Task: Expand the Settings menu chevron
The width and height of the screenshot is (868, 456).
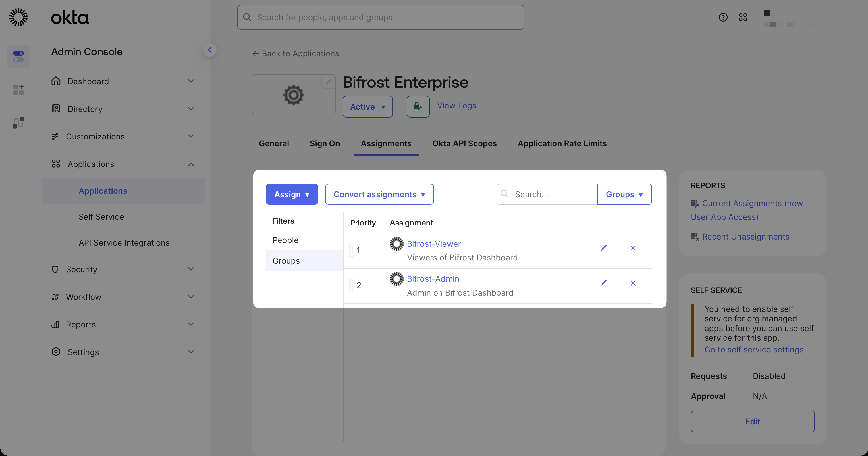Action: click(x=191, y=352)
